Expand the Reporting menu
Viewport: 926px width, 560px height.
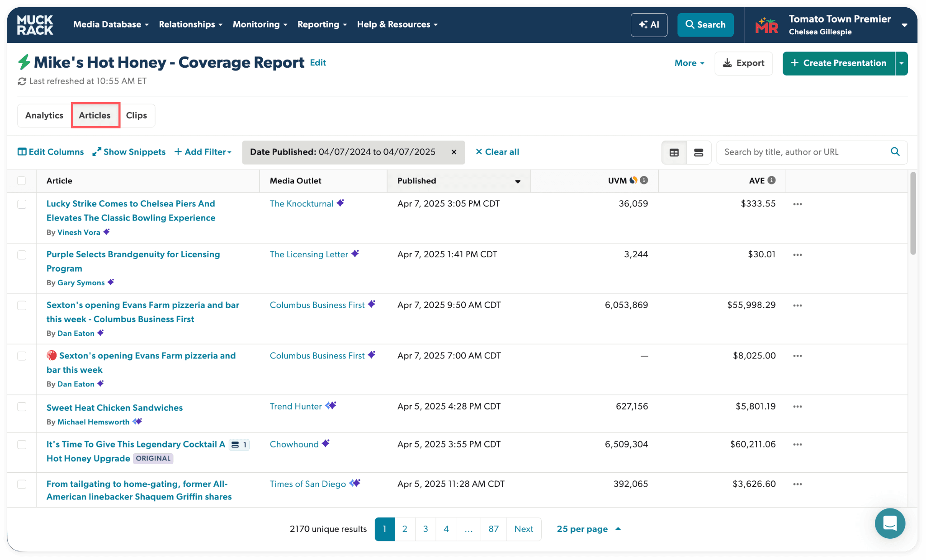click(322, 24)
